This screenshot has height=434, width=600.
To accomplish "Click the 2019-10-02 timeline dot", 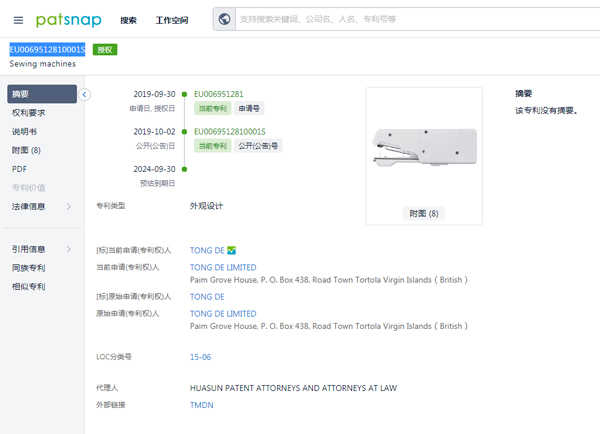I will (x=184, y=132).
